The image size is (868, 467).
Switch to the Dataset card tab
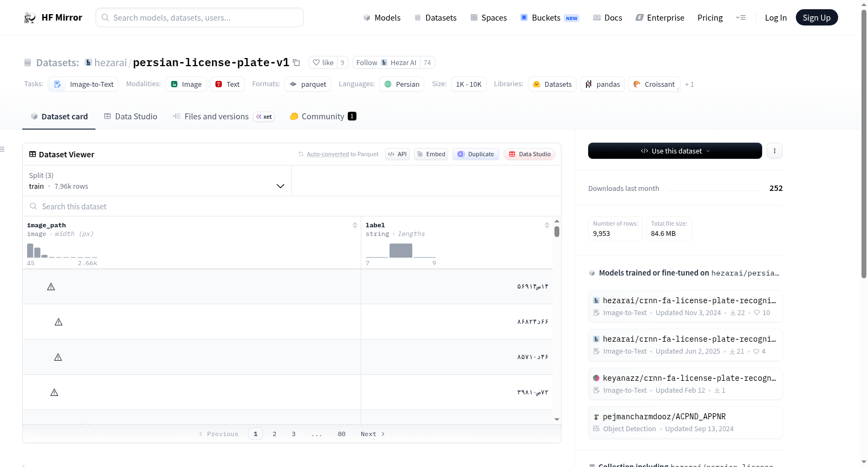[59, 117]
